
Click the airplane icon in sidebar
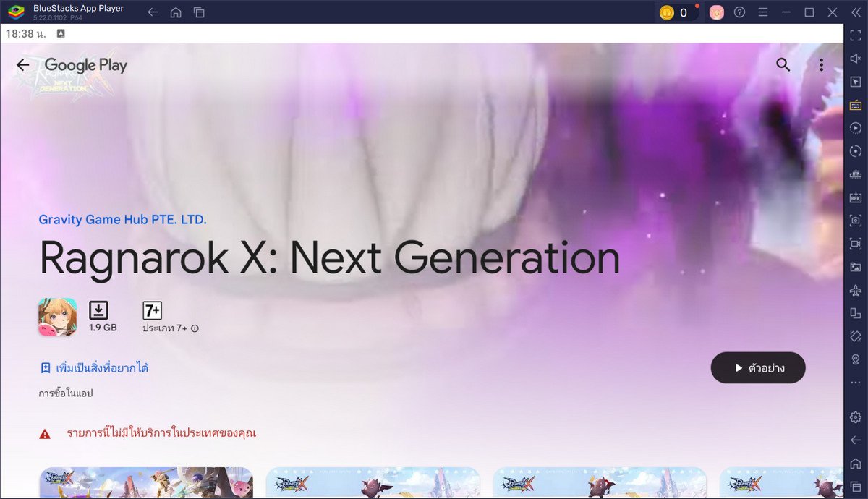pos(856,290)
